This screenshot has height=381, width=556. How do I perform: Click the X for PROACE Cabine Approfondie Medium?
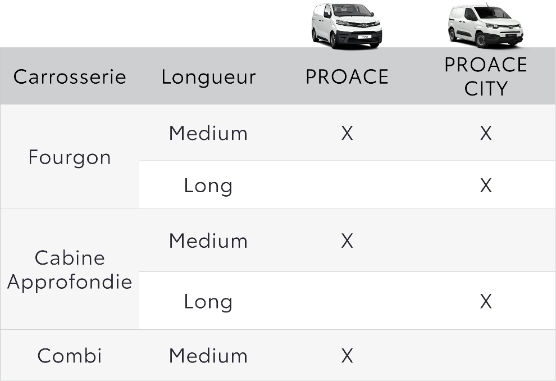click(347, 241)
